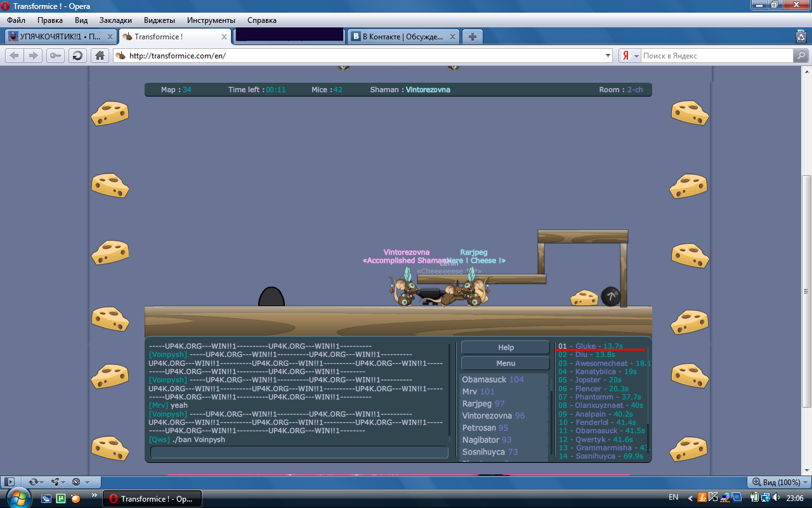Click the black cannonball with arrow

pos(611,297)
